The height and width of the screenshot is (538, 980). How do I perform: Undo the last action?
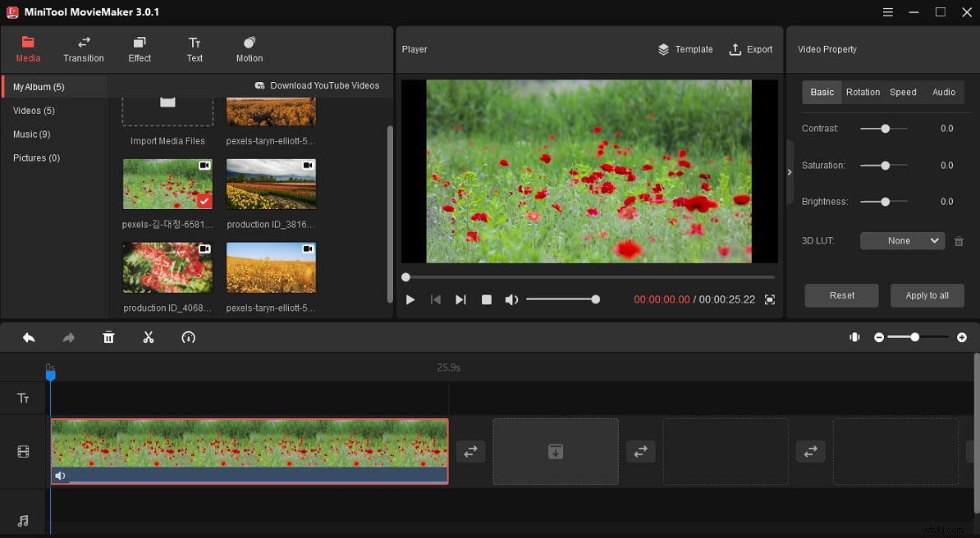coord(29,337)
